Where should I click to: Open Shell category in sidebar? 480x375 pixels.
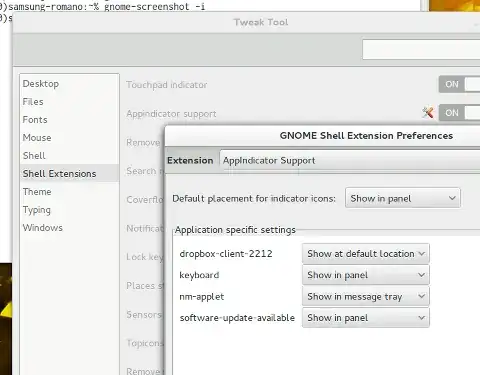(x=69, y=156)
